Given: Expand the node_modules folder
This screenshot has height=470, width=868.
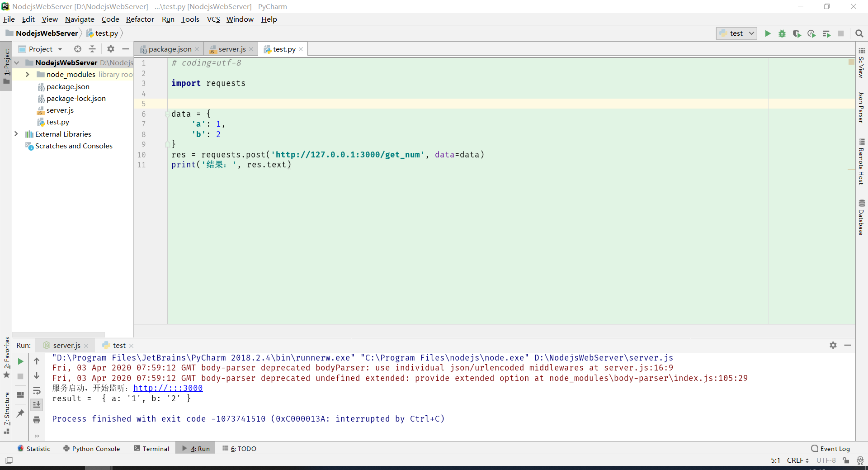Looking at the screenshot, I should point(27,74).
